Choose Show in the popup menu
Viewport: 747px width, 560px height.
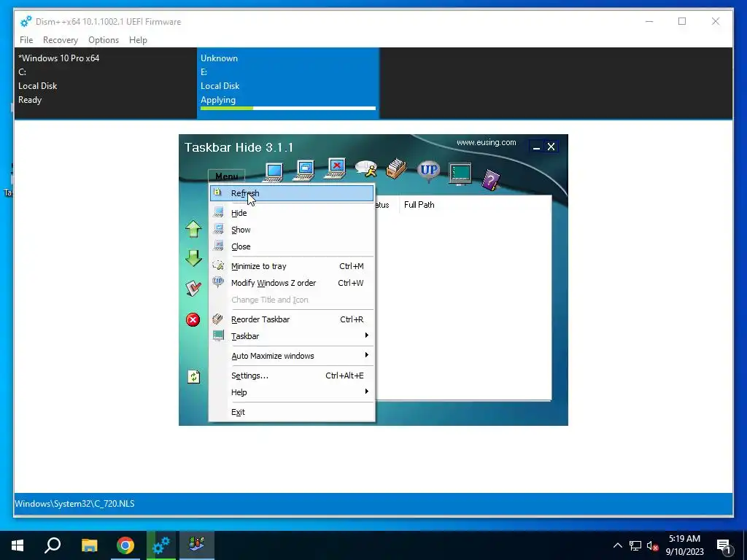click(292, 230)
